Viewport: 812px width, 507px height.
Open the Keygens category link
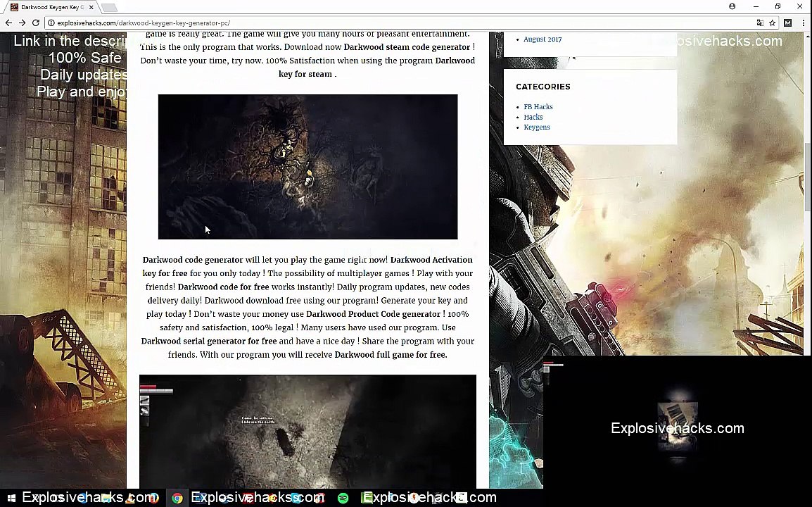[536, 127]
